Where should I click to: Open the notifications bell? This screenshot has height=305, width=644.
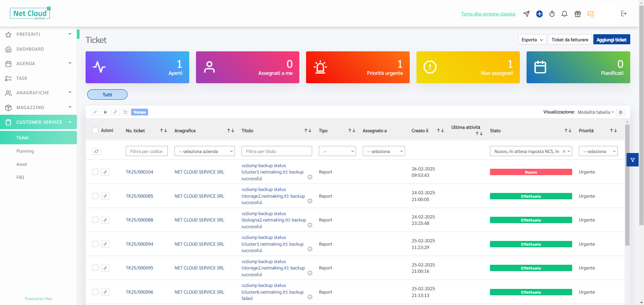564,14
